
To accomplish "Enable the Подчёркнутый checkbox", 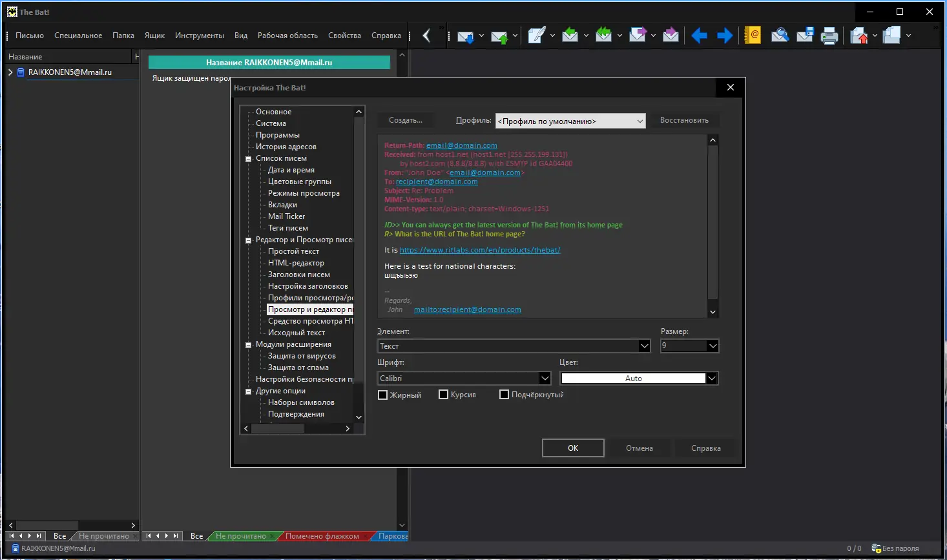I will pyautogui.click(x=504, y=395).
